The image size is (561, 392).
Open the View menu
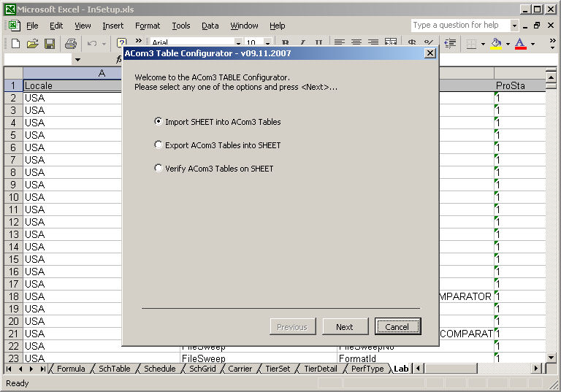83,26
